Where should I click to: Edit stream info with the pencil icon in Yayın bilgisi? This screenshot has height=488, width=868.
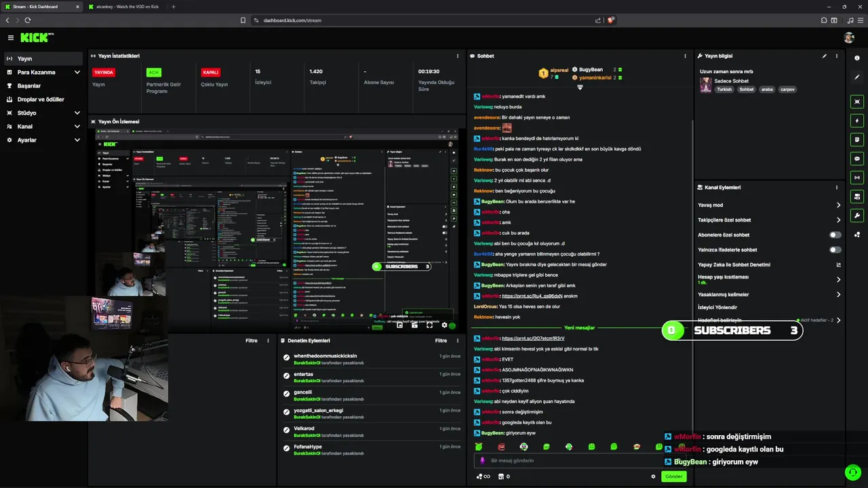point(825,56)
